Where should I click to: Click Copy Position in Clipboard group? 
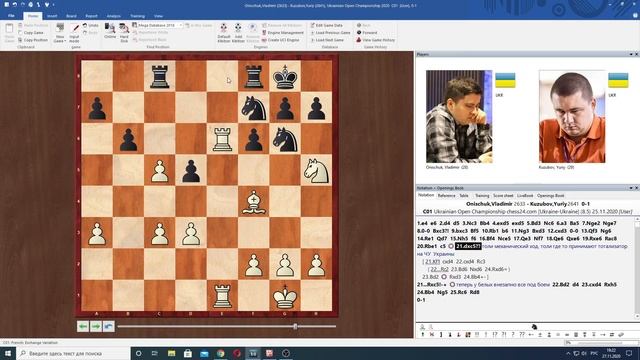pos(33,40)
